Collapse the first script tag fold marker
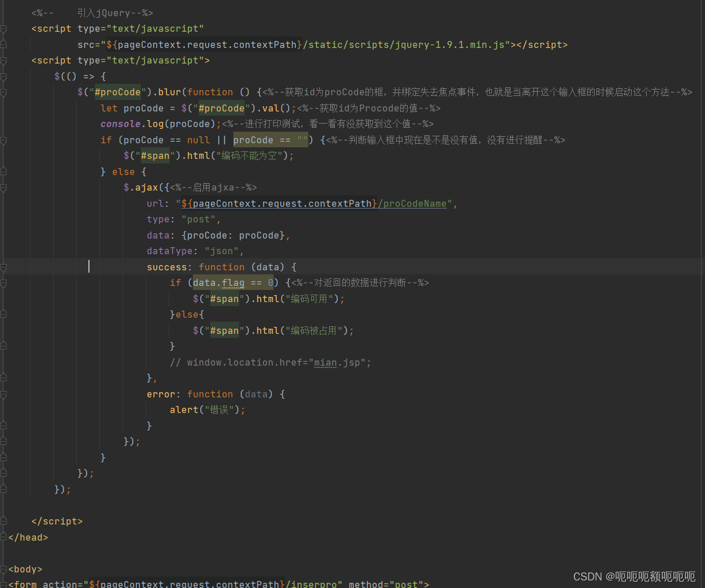This screenshot has width=705, height=588. pos(3,29)
